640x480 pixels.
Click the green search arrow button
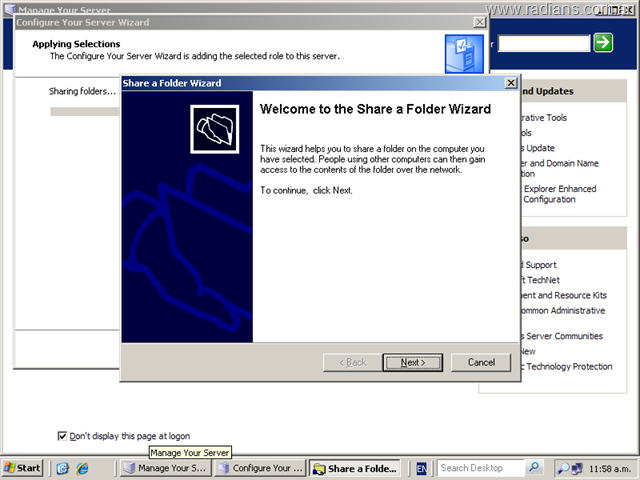[603, 42]
